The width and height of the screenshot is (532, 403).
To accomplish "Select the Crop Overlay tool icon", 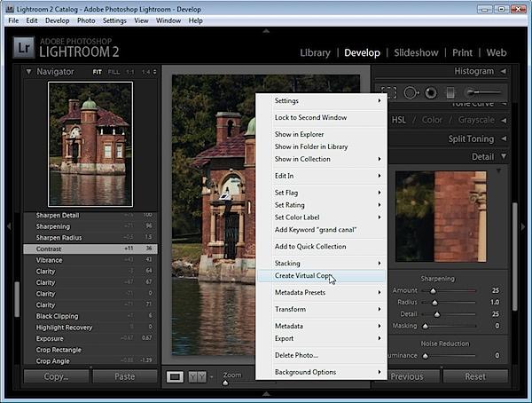I will (389, 93).
